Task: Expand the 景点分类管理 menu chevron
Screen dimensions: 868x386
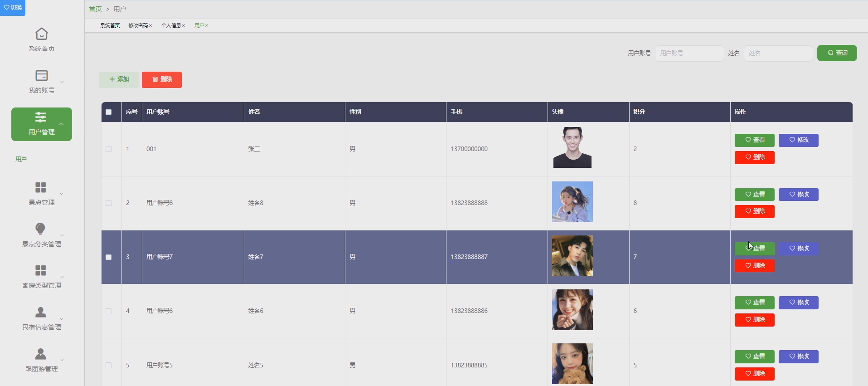Action: pos(62,235)
